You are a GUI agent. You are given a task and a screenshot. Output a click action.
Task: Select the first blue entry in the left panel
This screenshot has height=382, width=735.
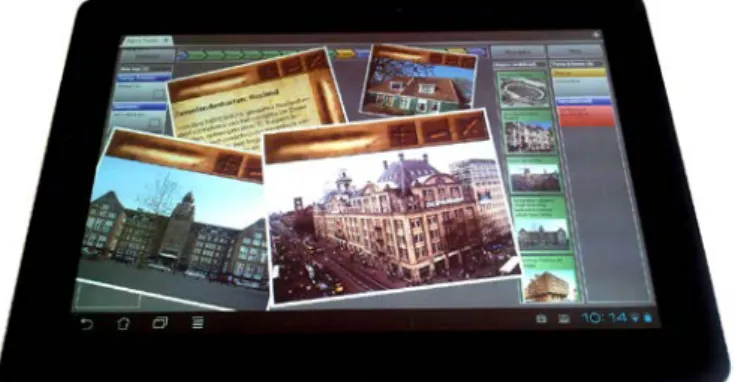tap(144, 77)
